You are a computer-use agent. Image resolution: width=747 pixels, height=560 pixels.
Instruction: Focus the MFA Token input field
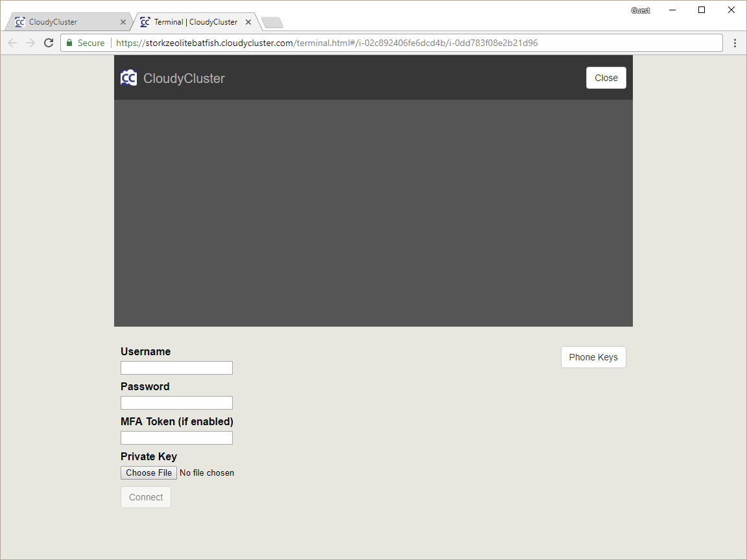click(177, 437)
